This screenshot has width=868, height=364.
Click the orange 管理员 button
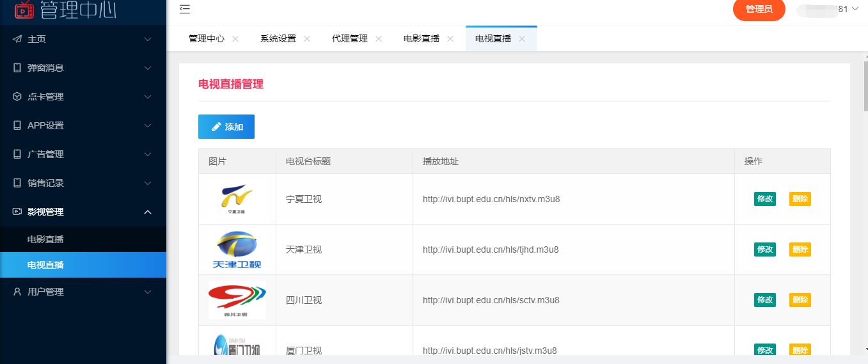tap(759, 10)
